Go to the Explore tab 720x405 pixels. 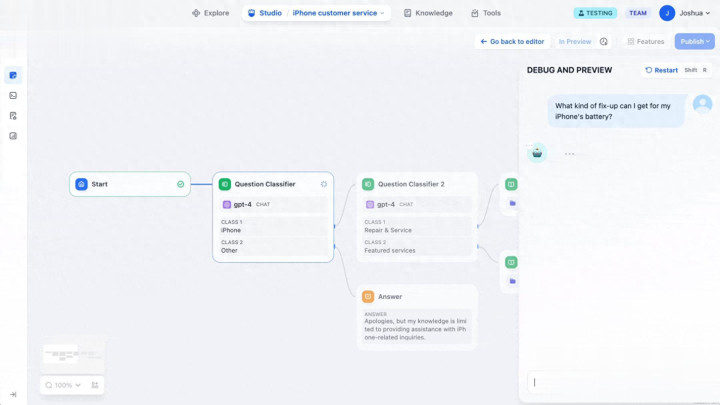210,13
